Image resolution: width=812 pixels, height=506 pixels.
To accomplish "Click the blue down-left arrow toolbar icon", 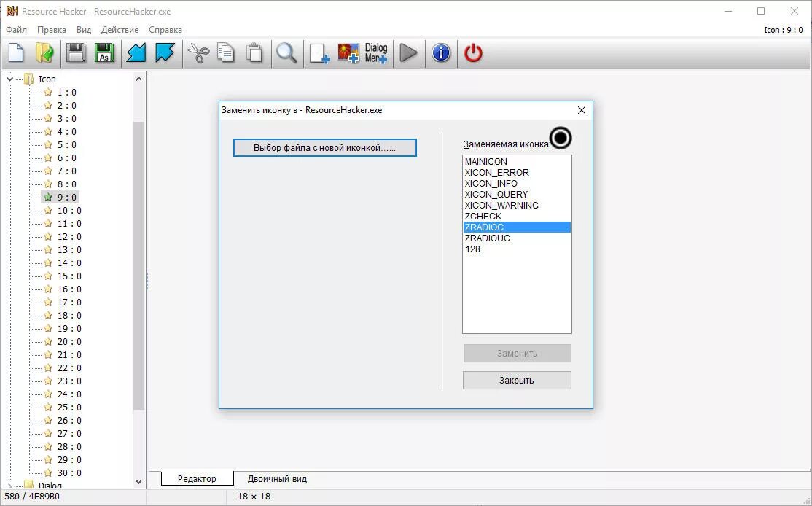I will click(136, 52).
